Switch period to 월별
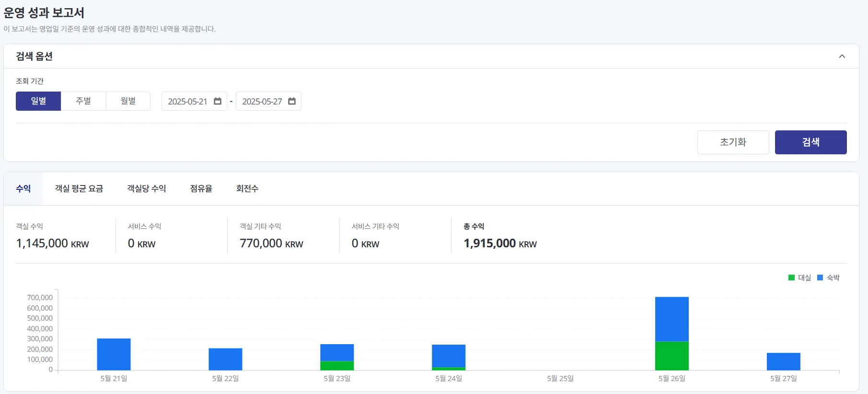Screen dimensions: 868x394 coord(128,101)
